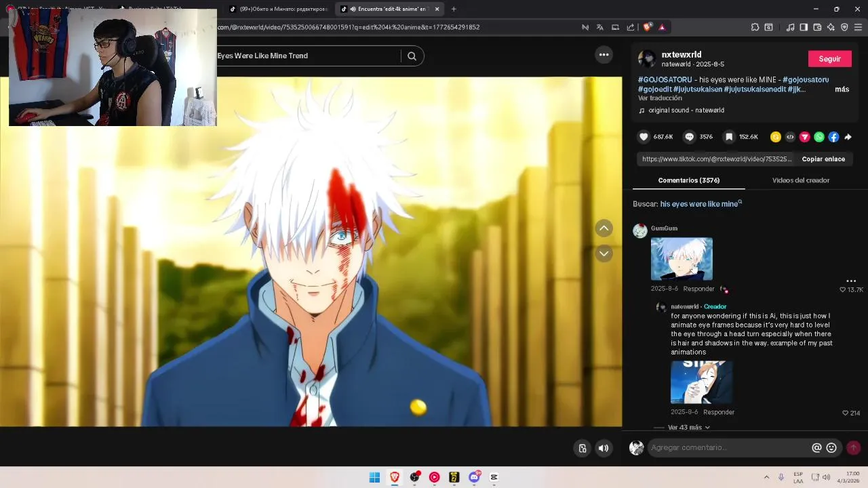
Task: Click the floating player icon below the video
Action: pyautogui.click(x=582, y=448)
